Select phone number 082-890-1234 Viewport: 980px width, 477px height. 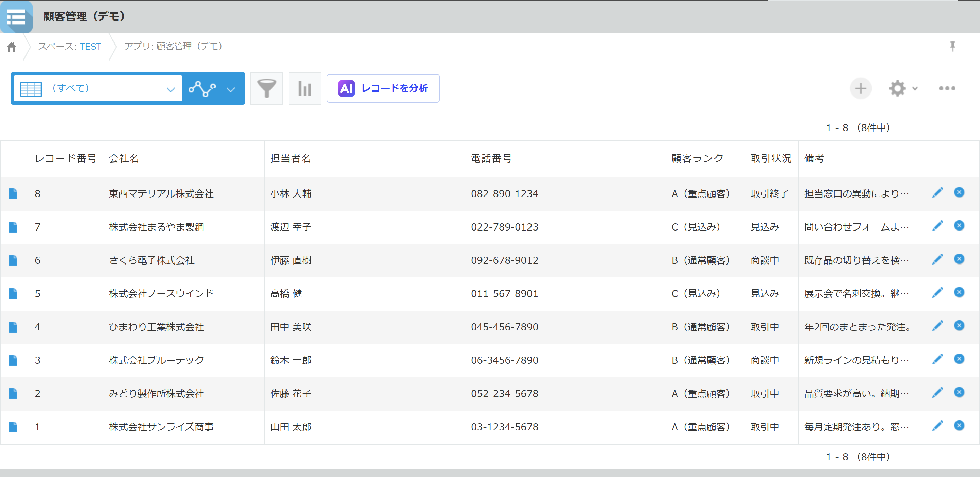(x=504, y=194)
